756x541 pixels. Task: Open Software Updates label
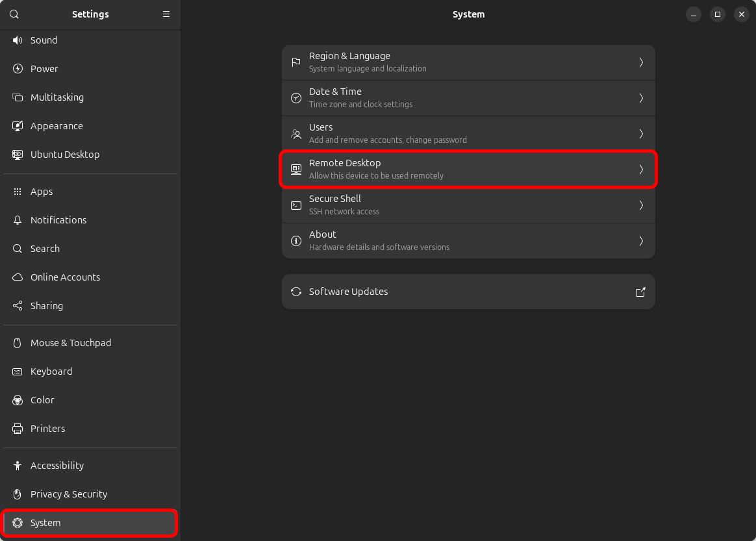pyautogui.click(x=348, y=292)
